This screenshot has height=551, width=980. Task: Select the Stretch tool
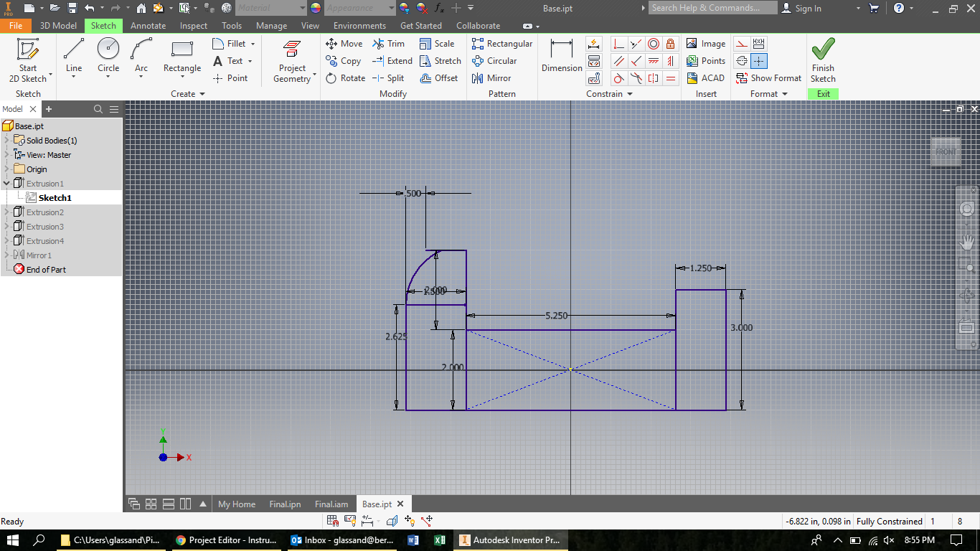440,61
